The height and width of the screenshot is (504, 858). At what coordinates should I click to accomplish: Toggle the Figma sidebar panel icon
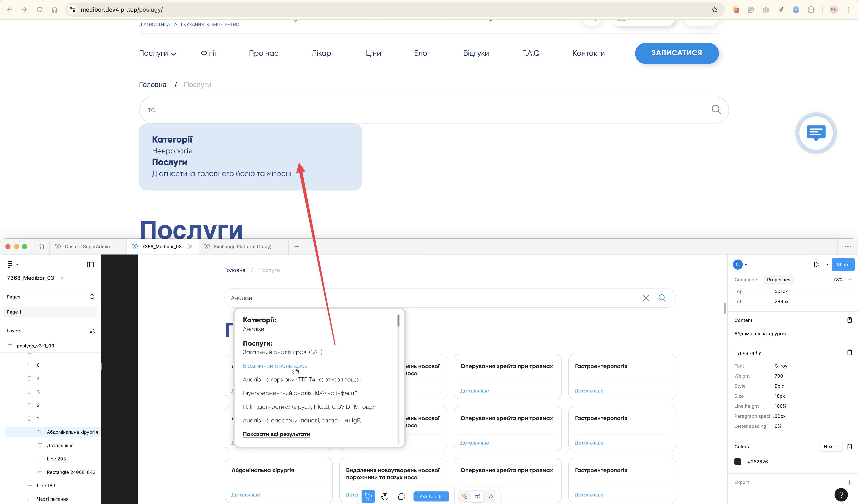(x=90, y=264)
